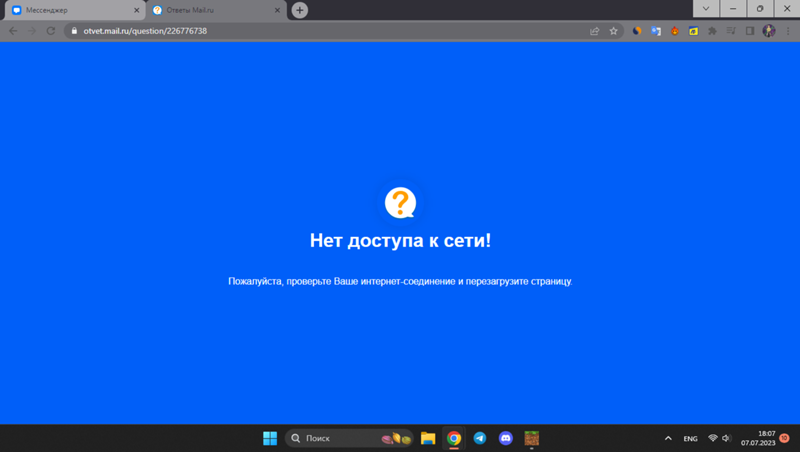Screen dimensions: 800x452
Task: Open a new browser tab
Action: tap(299, 10)
